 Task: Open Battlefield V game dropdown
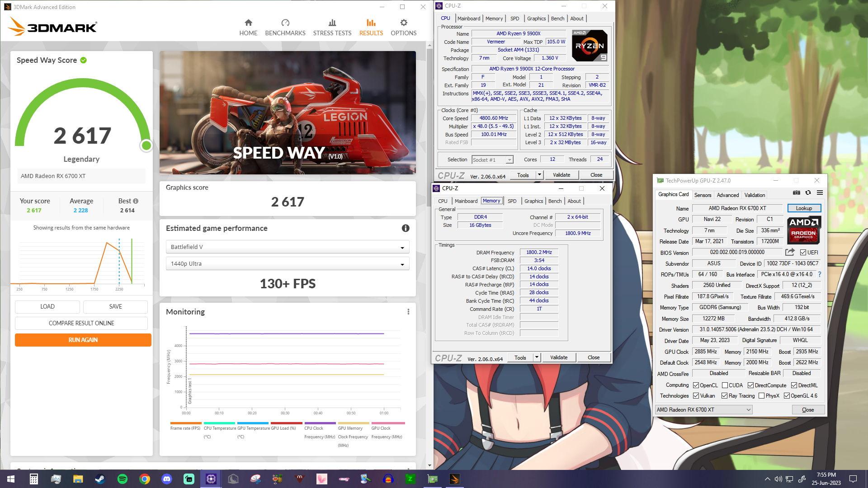click(x=288, y=247)
